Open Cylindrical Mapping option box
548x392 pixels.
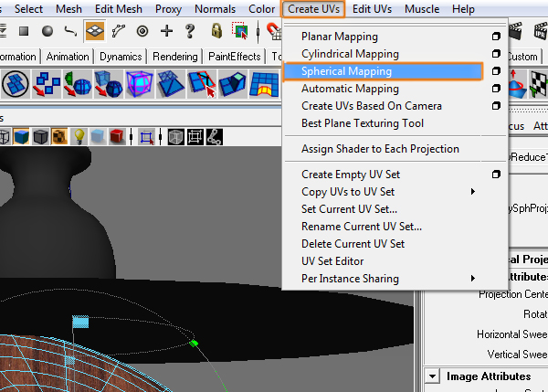pyautogui.click(x=496, y=54)
